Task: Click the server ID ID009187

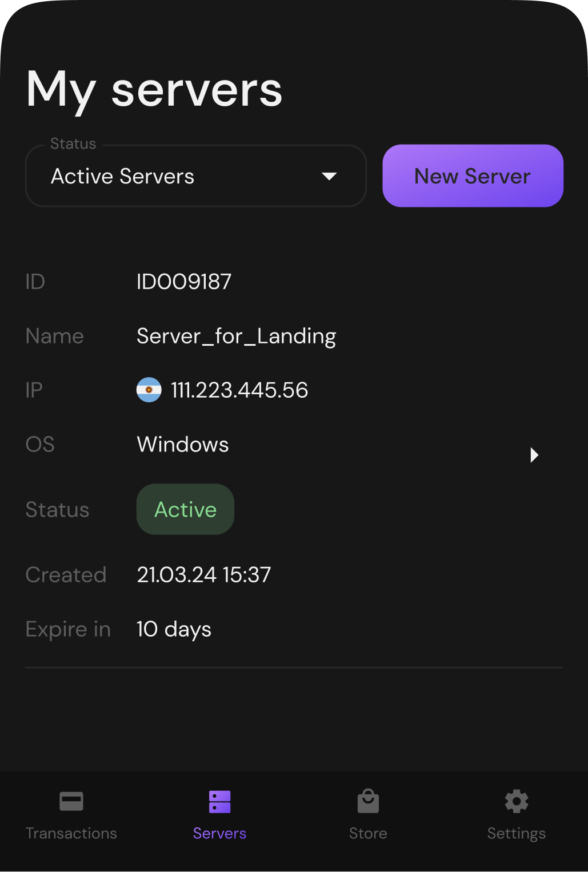Action: [184, 282]
